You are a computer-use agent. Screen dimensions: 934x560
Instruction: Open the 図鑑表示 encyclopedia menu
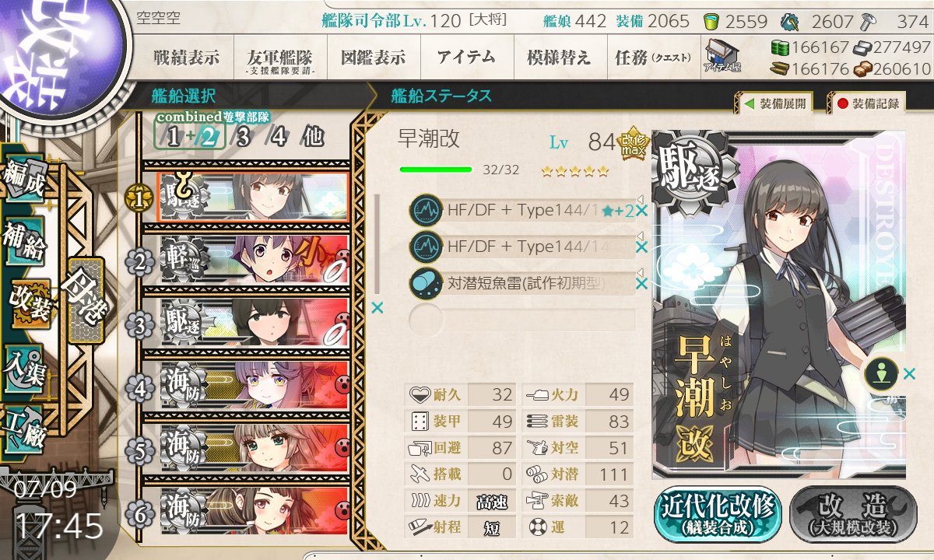373,58
